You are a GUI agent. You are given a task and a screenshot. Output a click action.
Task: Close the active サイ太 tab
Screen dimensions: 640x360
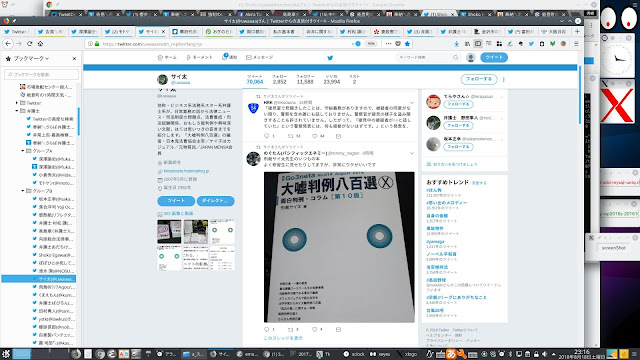164,31
